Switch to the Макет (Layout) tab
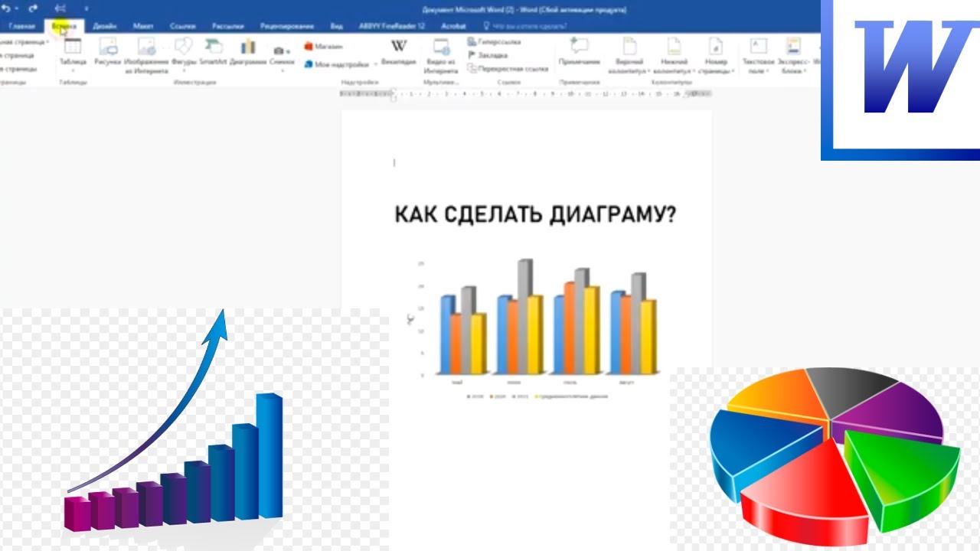Viewport: 980px width, 551px height. (143, 26)
